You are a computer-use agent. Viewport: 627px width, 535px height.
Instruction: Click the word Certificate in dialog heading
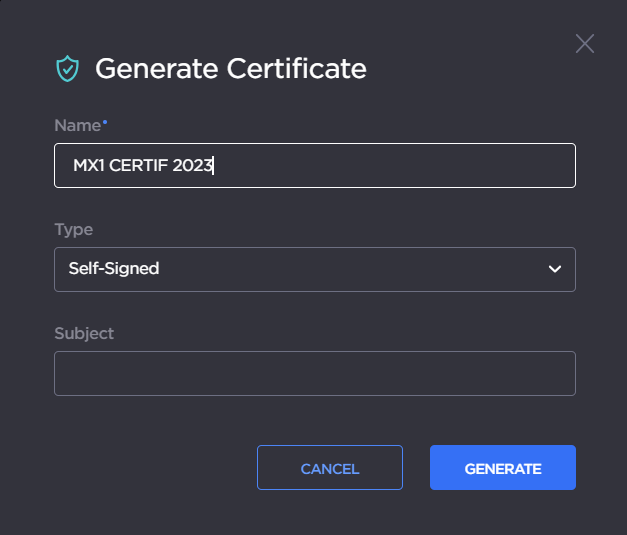click(x=296, y=69)
